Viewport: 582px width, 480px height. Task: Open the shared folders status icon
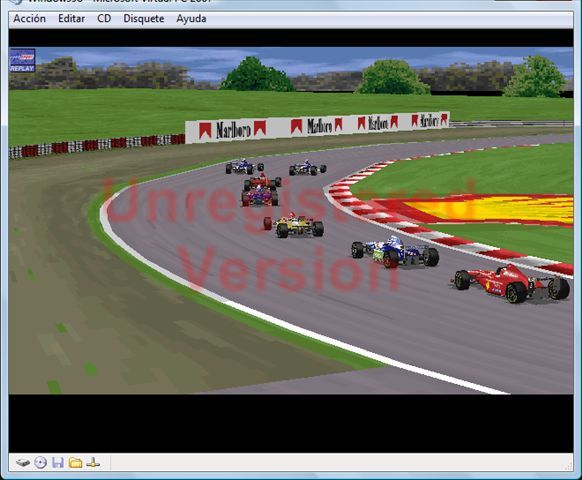pos(76,463)
